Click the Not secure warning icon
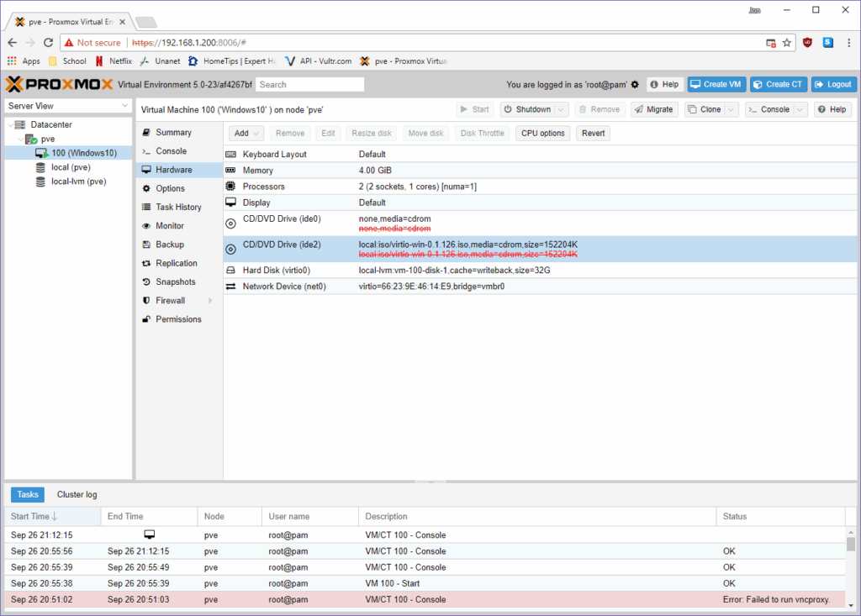Screen dimensions: 861x616 coord(69,42)
